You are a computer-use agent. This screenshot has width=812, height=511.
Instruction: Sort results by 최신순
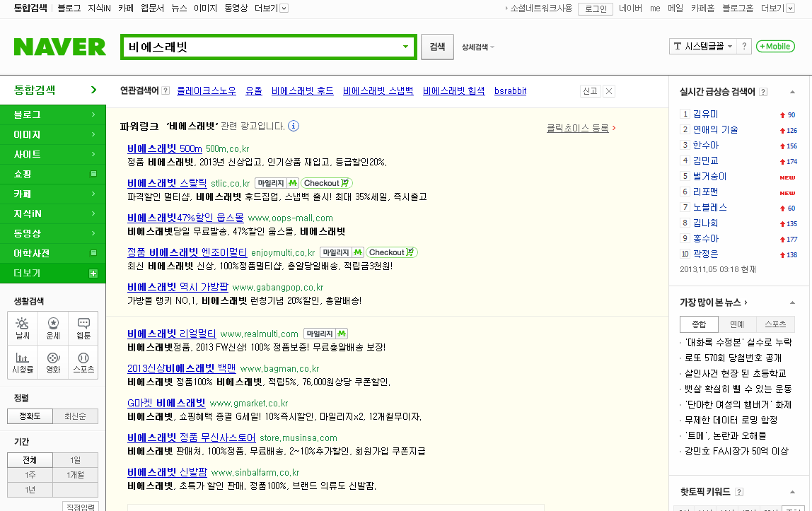[75, 416]
